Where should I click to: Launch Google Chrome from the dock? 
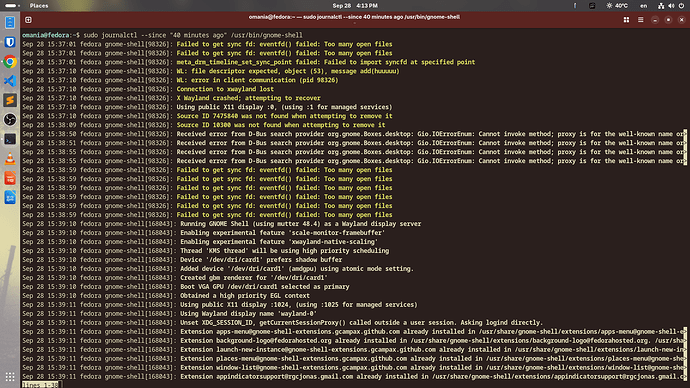coord(10,62)
